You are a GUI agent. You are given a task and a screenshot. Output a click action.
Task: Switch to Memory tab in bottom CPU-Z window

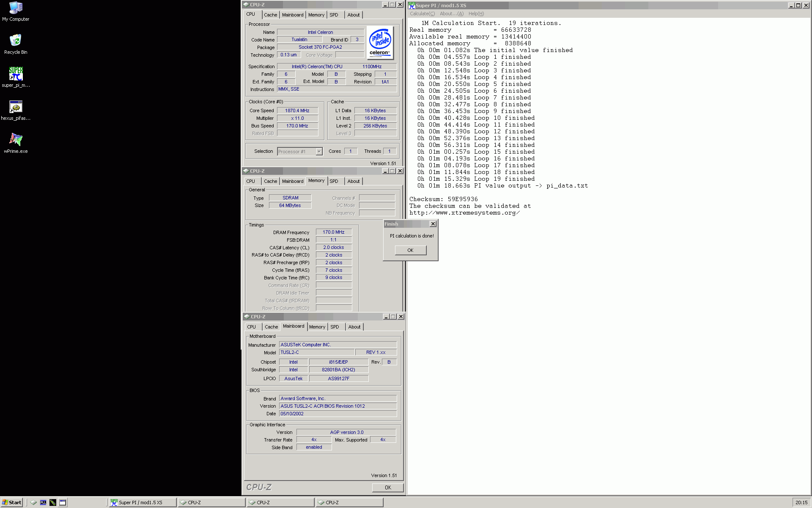[317, 327]
